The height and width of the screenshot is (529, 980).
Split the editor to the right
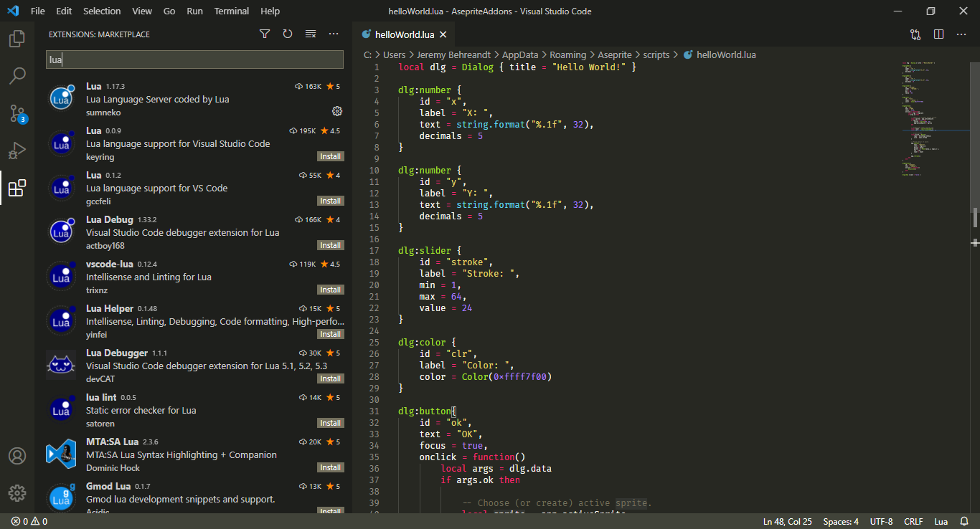click(938, 34)
